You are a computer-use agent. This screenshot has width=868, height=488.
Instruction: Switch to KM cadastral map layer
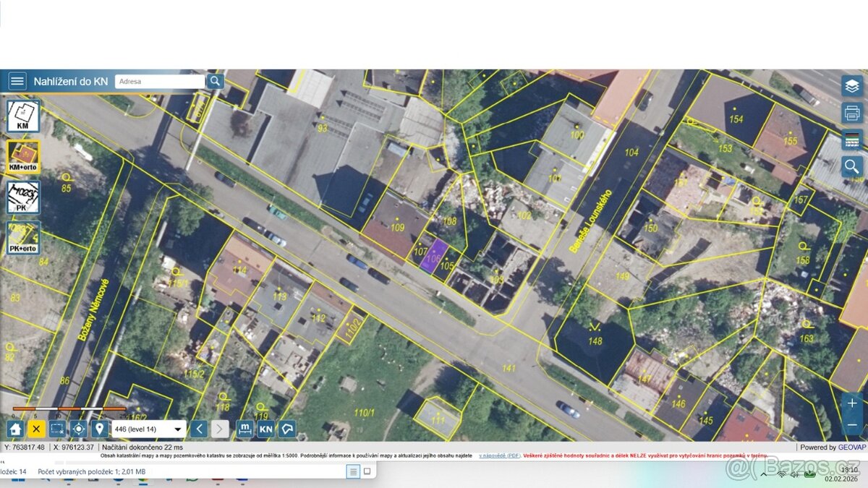pyautogui.click(x=23, y=116)
